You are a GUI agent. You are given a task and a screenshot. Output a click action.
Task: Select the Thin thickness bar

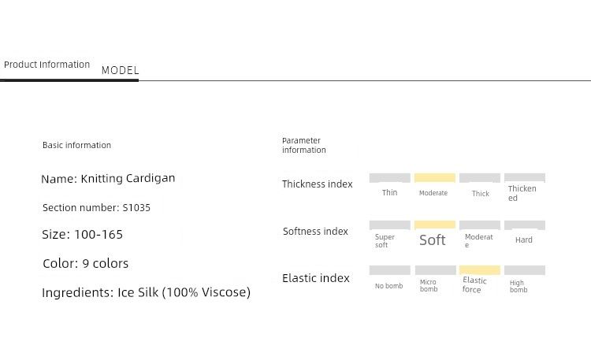389,178
